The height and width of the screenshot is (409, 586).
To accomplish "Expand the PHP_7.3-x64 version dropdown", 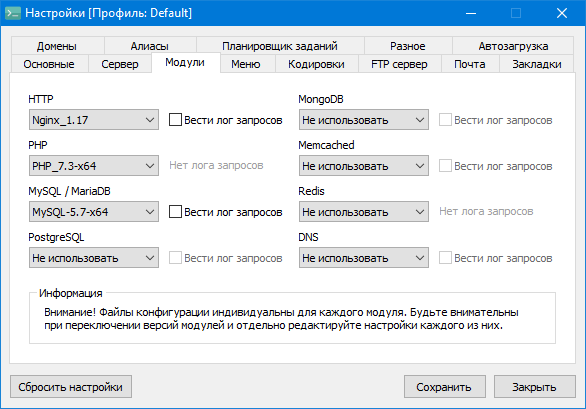I will coord(94,166).
